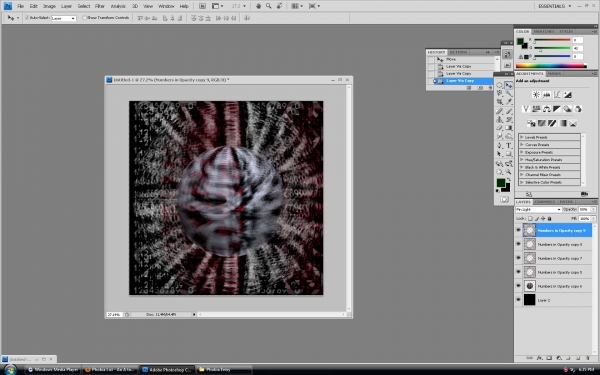
Task: Select the Gradient tool
Action: [x=509, y=128]
